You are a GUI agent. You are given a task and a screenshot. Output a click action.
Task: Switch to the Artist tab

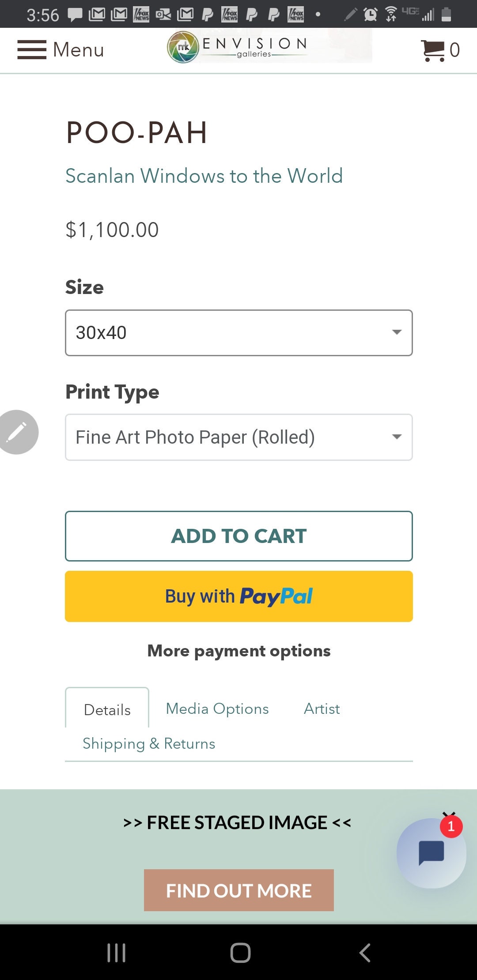322,709
